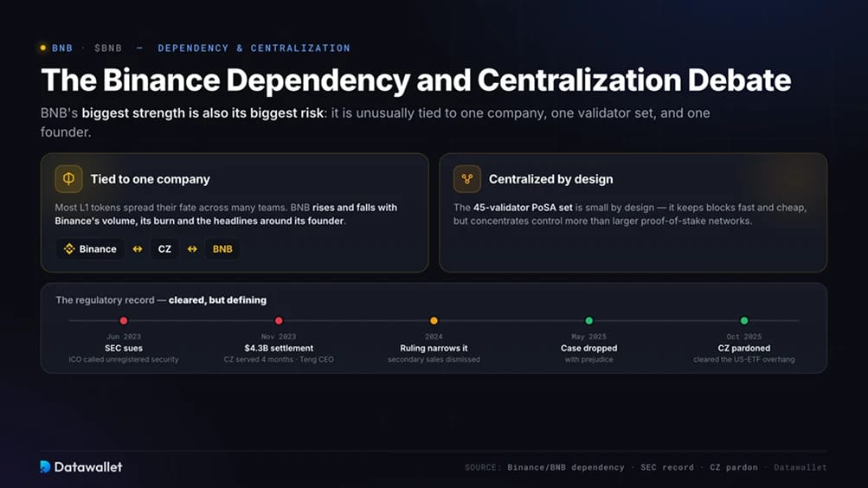
Task: Click the '2024' date label
Action: coord(434,337)
